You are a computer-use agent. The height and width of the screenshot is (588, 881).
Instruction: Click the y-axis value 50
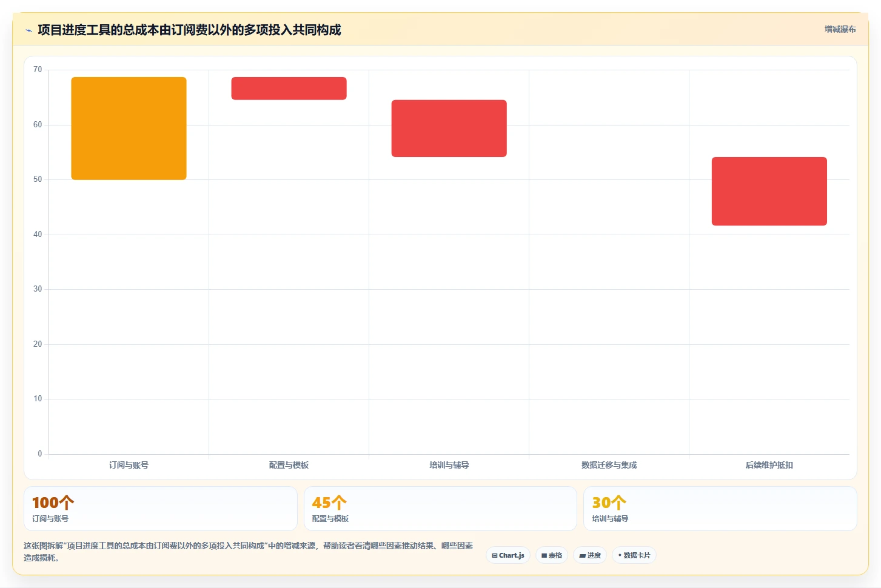click(38, 179)
